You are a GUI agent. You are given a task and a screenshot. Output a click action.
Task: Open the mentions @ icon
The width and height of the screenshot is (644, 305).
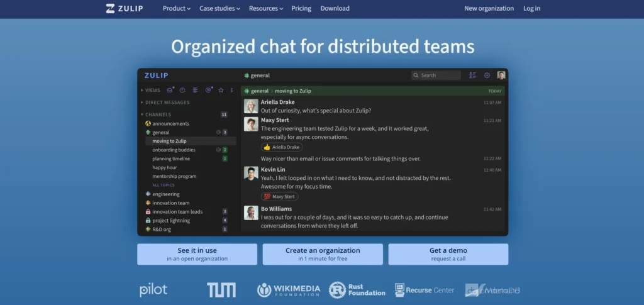point(208,91)
